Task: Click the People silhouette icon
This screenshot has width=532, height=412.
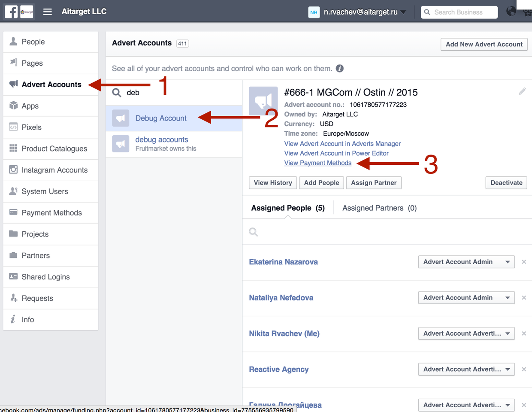Action: (13, 41)
